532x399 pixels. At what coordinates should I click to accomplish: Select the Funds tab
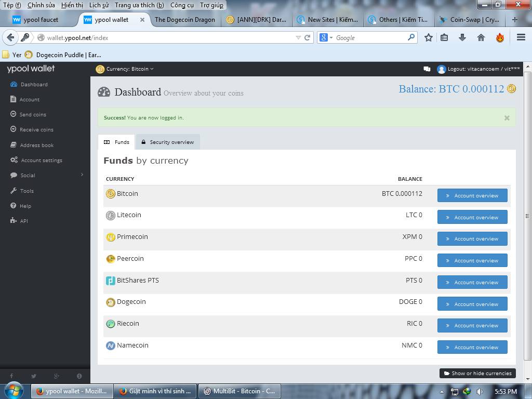pyautogui.click(x=116, y=142)
